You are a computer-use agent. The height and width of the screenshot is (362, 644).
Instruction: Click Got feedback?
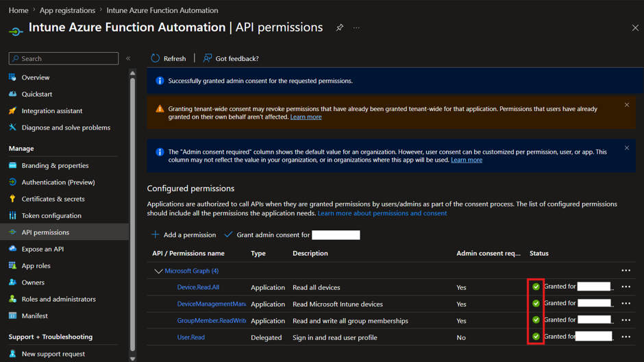click(x=231, y=58)
